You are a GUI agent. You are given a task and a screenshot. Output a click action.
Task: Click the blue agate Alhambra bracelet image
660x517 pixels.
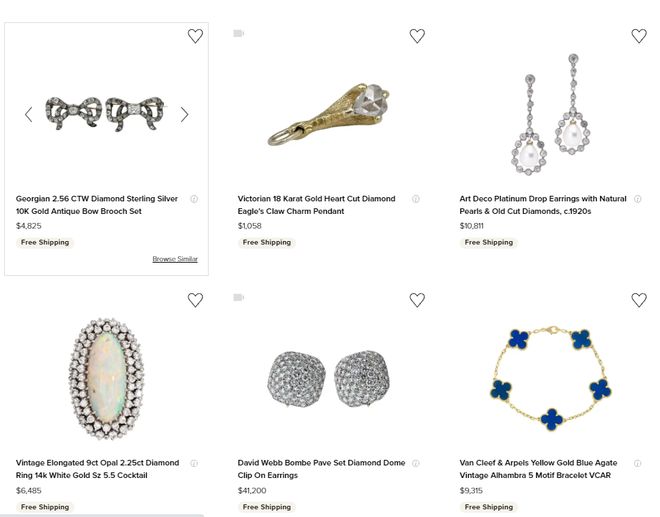(551, 376)
